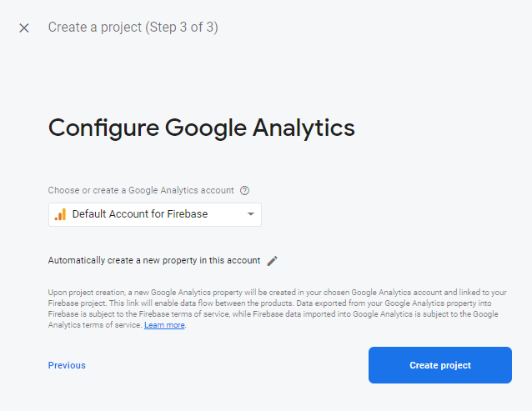The height and width of the screenshot is (411, 532).
Task: Expand the Analytics account dropdown arrow
Action: coord(251,214)
